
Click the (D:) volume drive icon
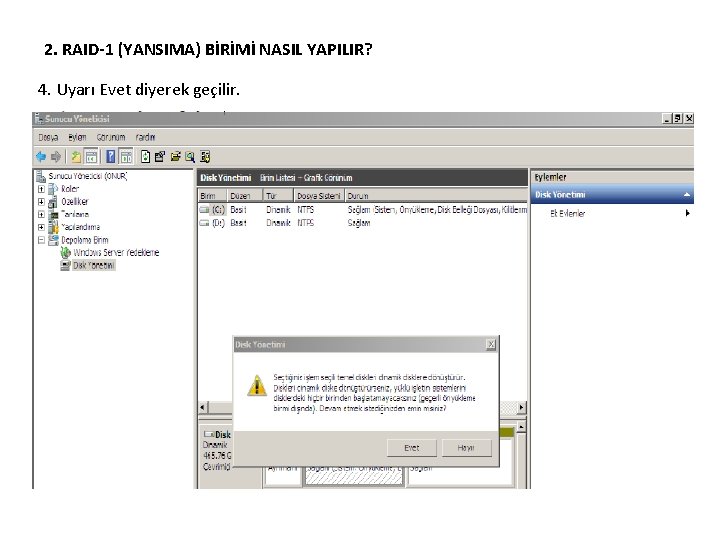pyautogui.click(x=204, y=223)
